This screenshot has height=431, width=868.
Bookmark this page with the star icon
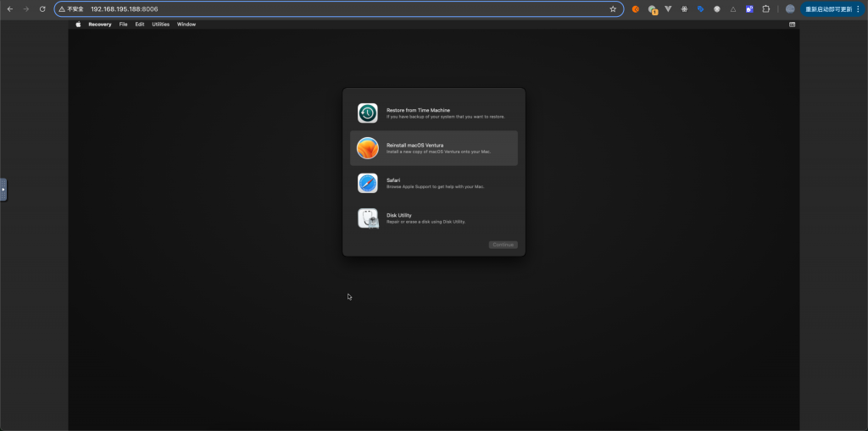[613, 9]
